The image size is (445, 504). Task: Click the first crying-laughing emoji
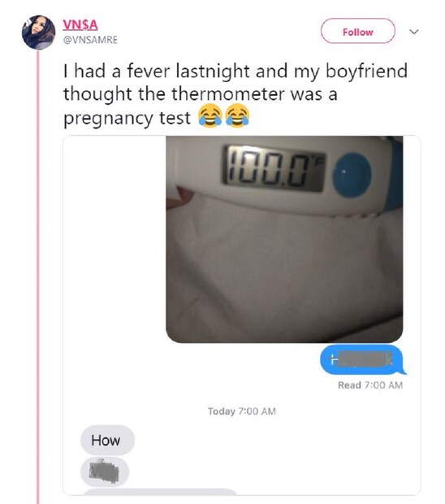(210, 115)
